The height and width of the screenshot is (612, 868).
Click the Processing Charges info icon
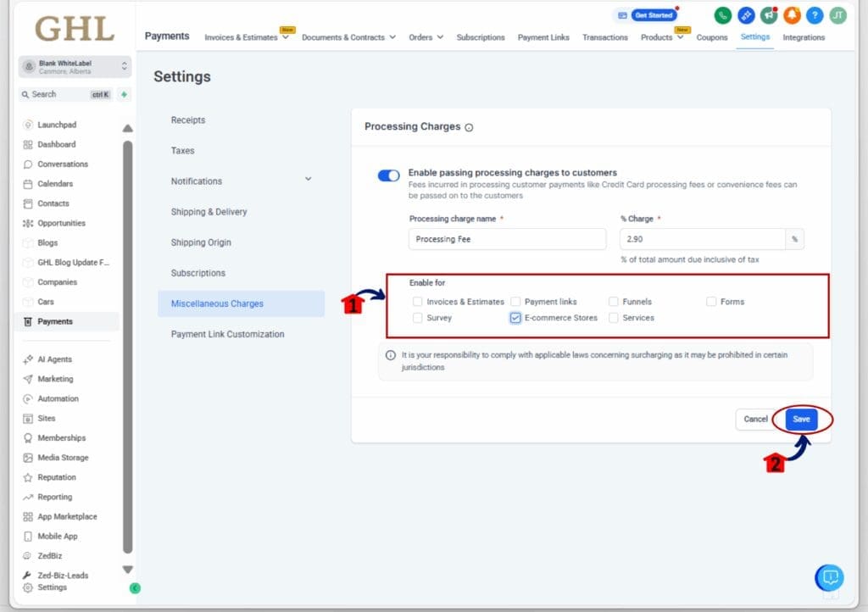coord(470,127)
